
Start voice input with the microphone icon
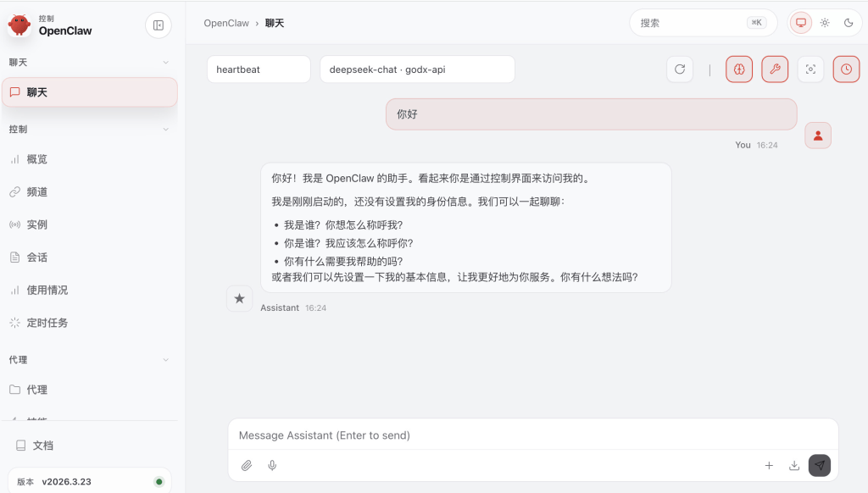(271, 465)
